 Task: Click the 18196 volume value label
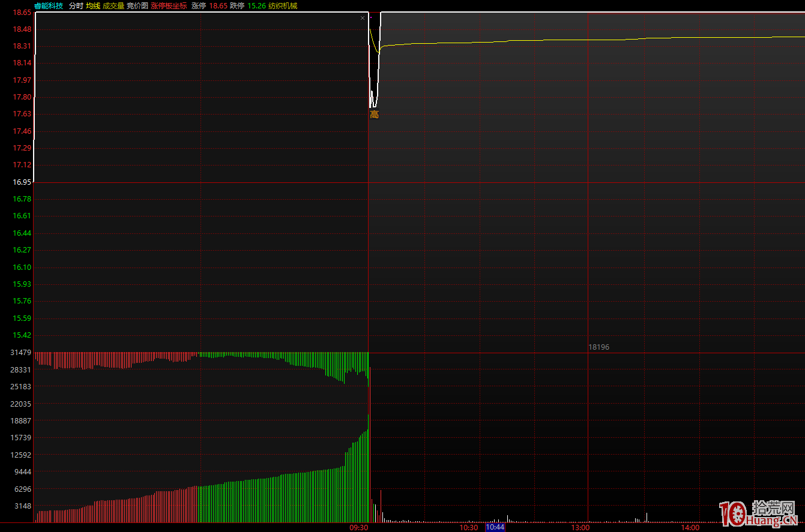pyautogui.click(x=598, y=347)
